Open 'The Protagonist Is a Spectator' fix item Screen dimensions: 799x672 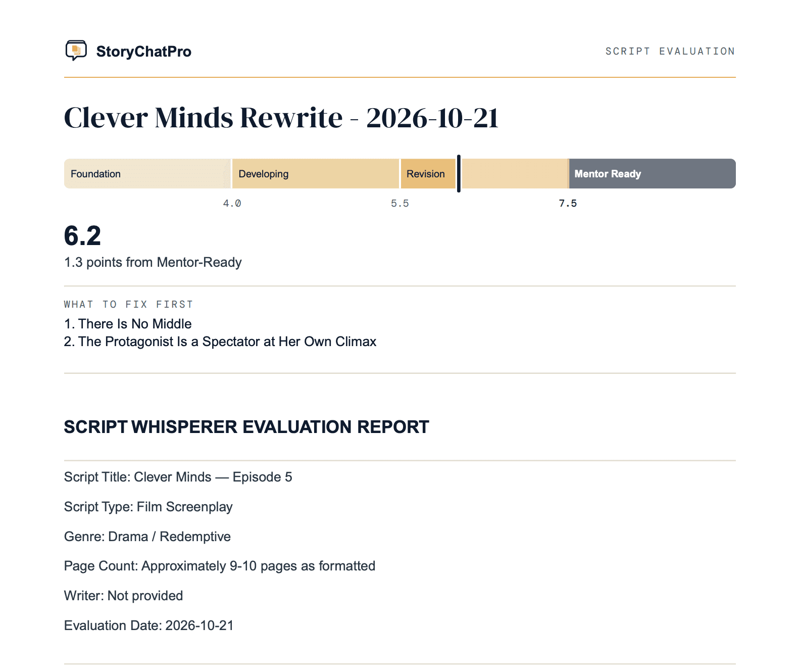(220, 342)
